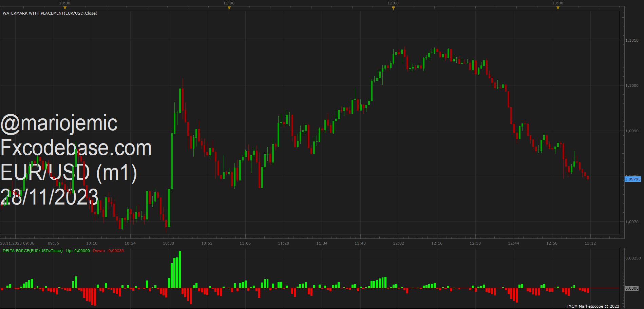Select the WATERMARK WITH PLACEMENT indicator label
Viewport: 644px width, 309px height.
tap(50, 13)
